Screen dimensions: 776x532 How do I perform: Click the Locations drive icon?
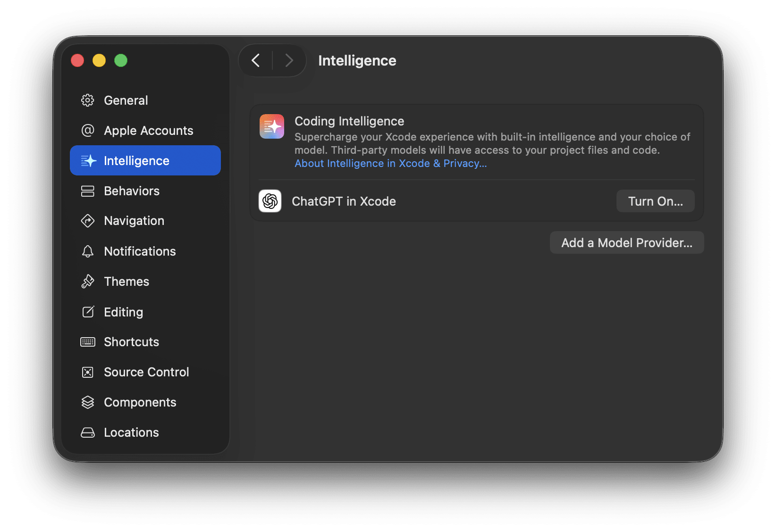pyautogui.click(x=88, y=432)
